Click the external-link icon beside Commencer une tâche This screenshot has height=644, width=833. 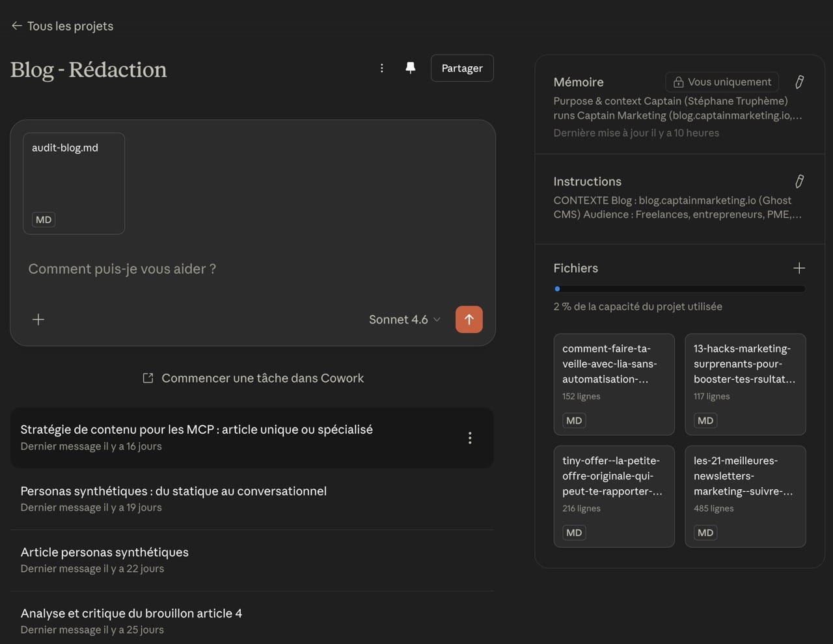point(148,378)
